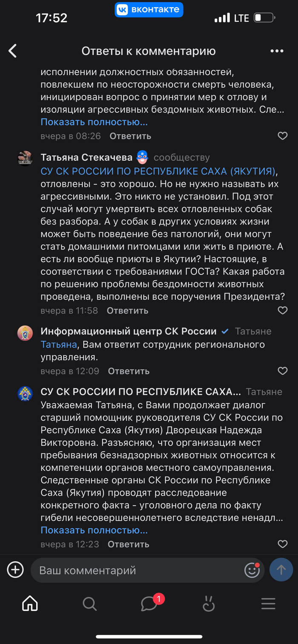Focus the Ваш комментарий text field
This screenshot has height=644, width=298.
click(136, 570)
